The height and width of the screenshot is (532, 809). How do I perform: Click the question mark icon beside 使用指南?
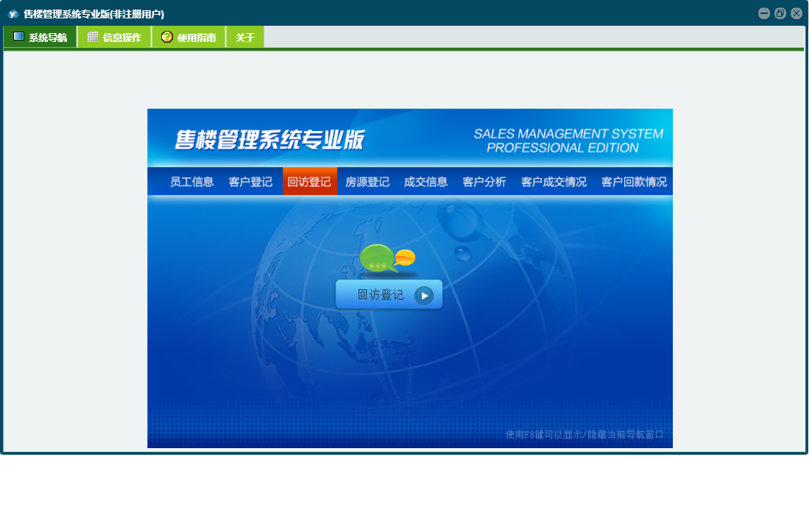pos(167,37)
